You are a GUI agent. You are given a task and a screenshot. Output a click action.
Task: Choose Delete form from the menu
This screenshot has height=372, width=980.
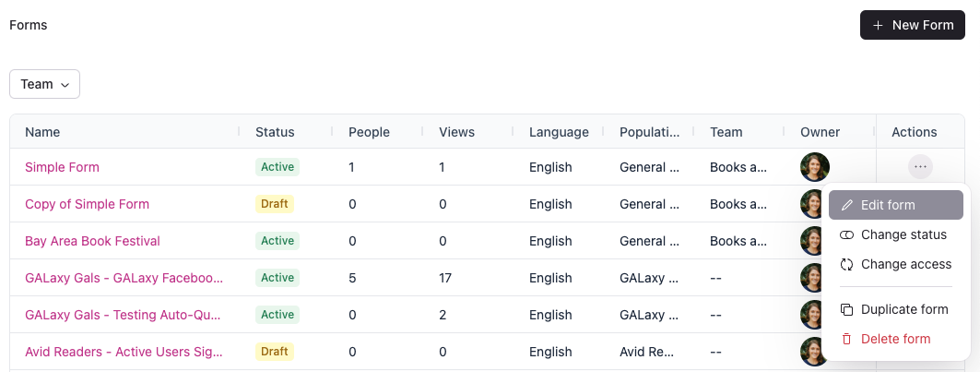[895, 339]
